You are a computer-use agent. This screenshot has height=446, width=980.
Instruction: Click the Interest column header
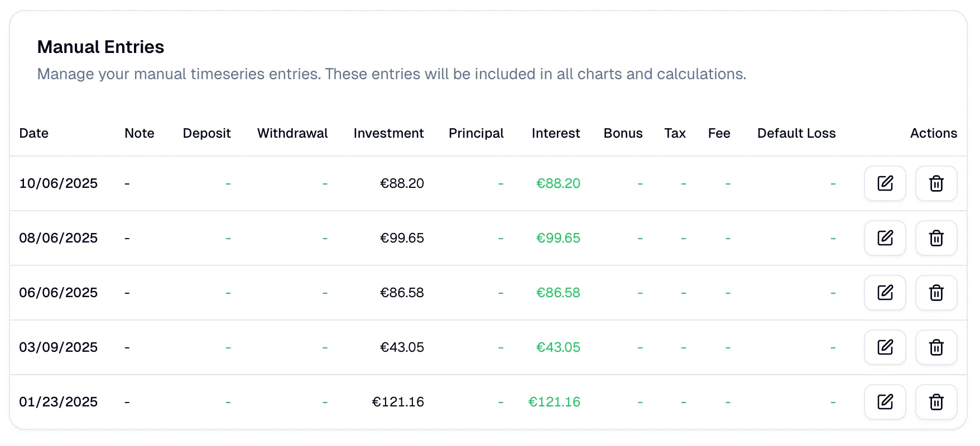click(556, 133)
